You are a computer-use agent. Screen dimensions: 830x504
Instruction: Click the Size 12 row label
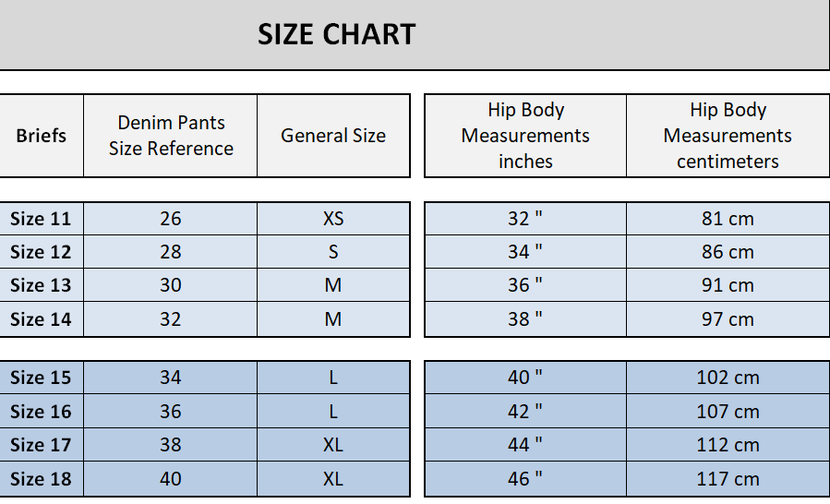(x=42, y=252)
